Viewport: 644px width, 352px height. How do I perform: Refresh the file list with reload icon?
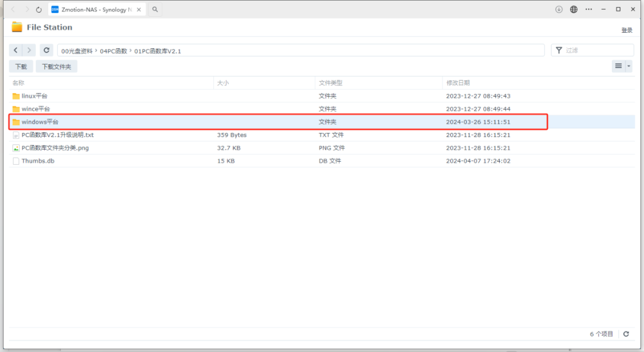[46, 50]
